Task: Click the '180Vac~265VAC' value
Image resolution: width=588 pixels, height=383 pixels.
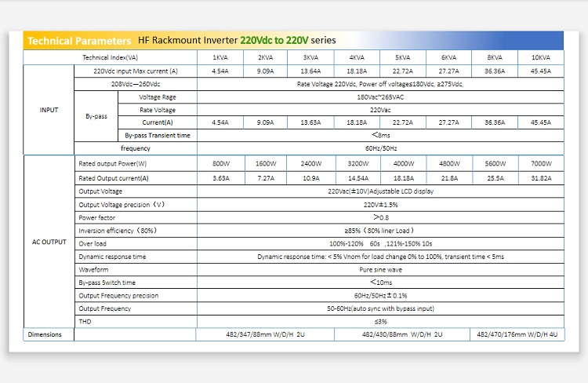Action: 380,97
